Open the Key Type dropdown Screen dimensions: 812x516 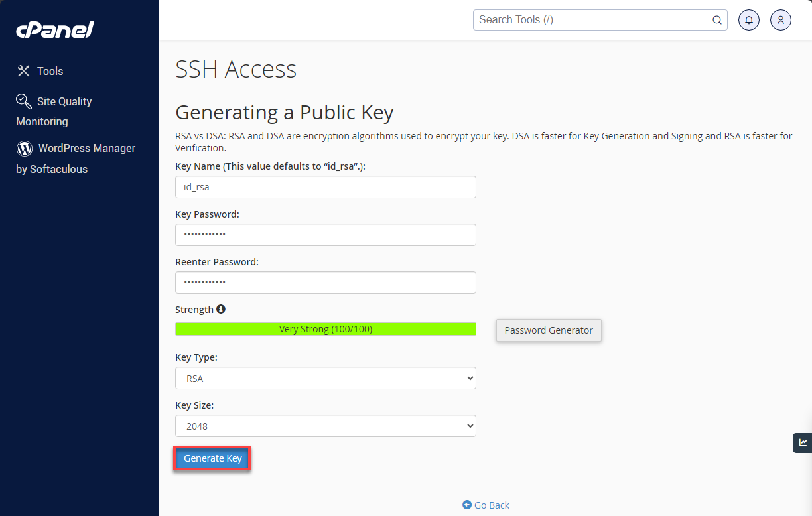pos(325,378)
